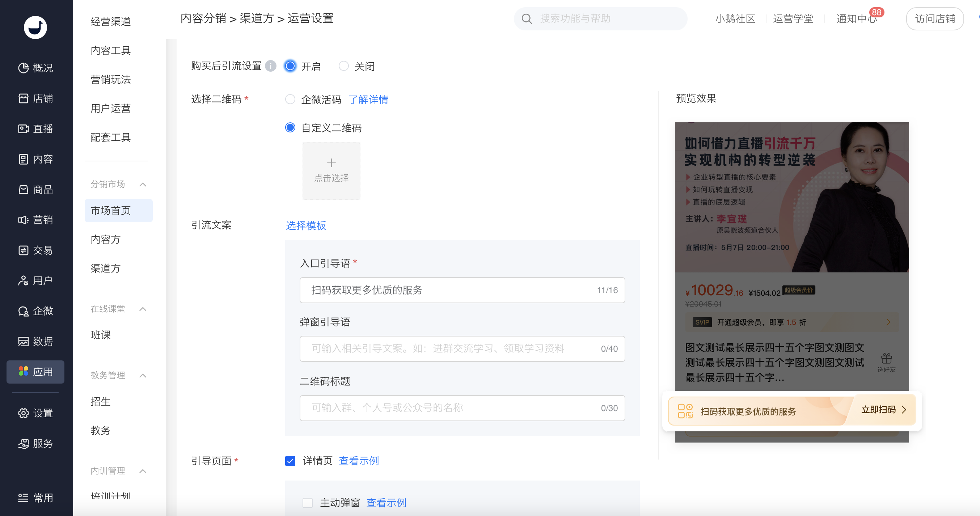Screen dimensions: 980x516
Task: Open 通知中心
Action: pos(857,19)
